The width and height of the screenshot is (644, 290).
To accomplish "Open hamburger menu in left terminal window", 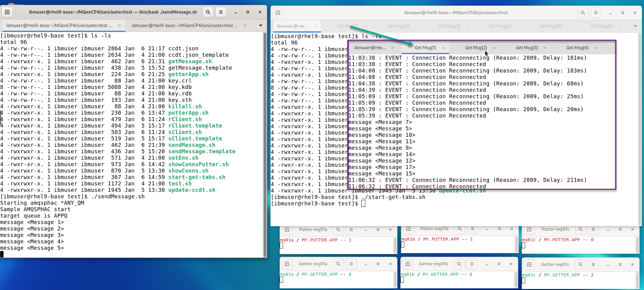I will [x=221, y=12].
